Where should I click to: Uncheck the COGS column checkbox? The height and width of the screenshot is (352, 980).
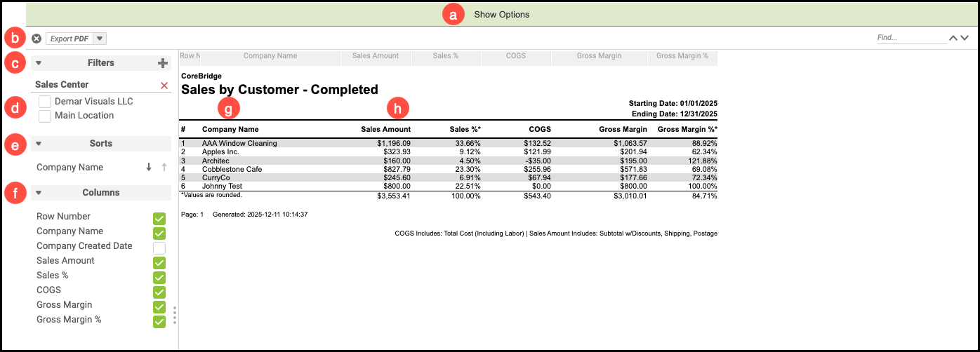coord(159,292)
